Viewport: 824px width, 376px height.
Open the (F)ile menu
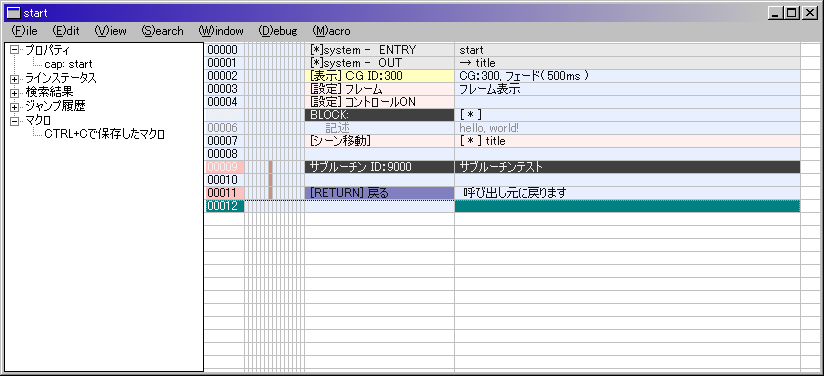click(24, 31)
